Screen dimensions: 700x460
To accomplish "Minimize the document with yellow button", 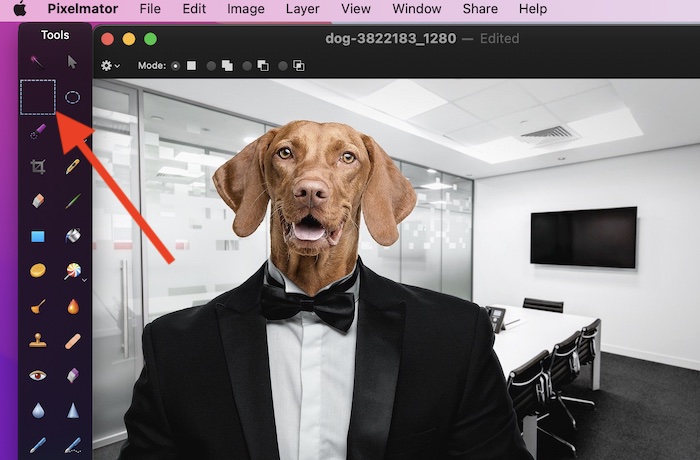I will coord(129,39).
